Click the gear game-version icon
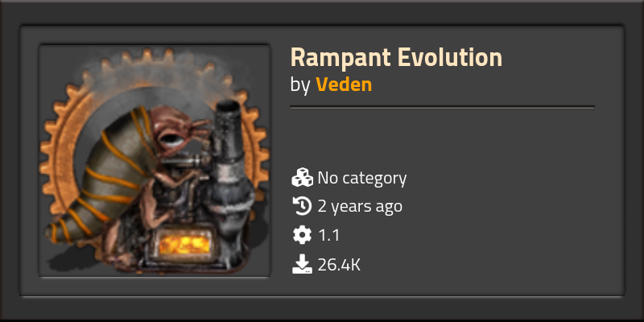644x322 pixels. (303, 235)
